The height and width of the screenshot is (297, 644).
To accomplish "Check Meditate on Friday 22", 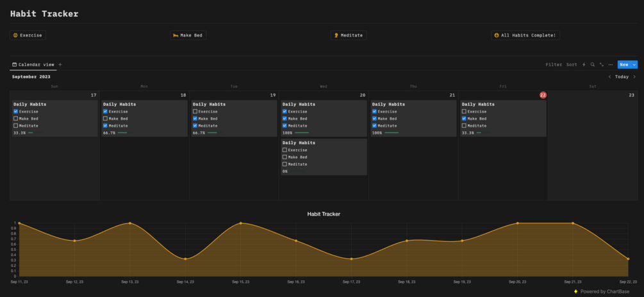I will click(464, 125).
